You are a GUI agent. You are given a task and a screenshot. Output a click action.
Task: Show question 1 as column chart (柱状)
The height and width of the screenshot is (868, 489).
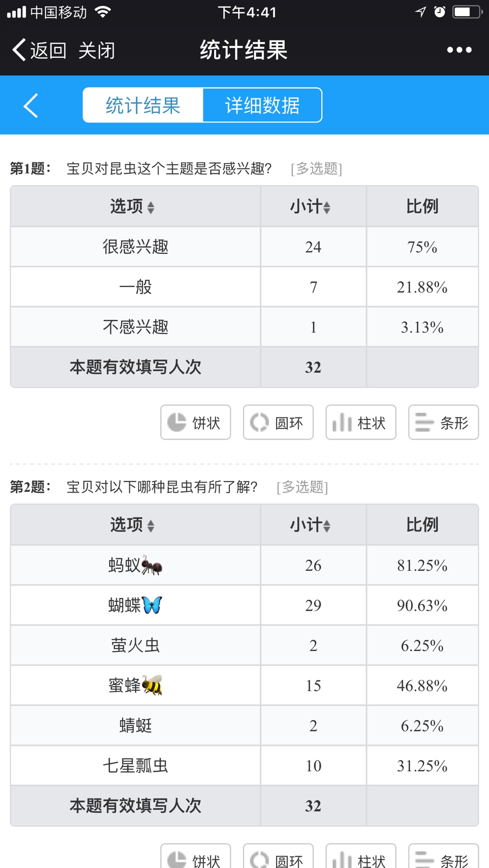click(361, 422)
